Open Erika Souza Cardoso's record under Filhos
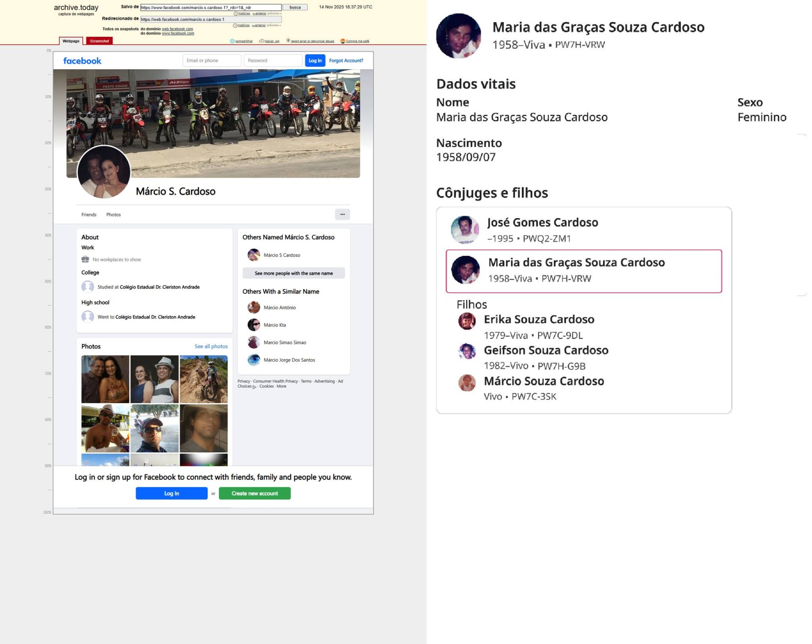 click(x=538, y=319)
